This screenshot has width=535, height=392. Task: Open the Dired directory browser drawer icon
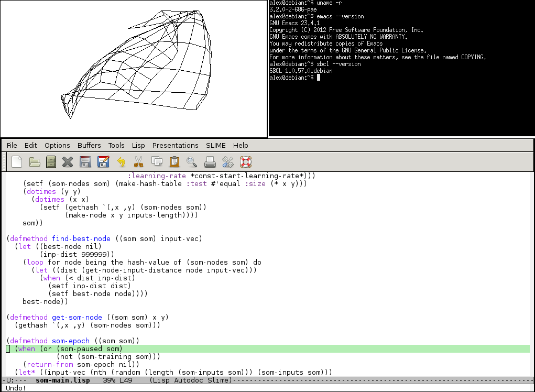pyautogui.click(x=51, y=162)
